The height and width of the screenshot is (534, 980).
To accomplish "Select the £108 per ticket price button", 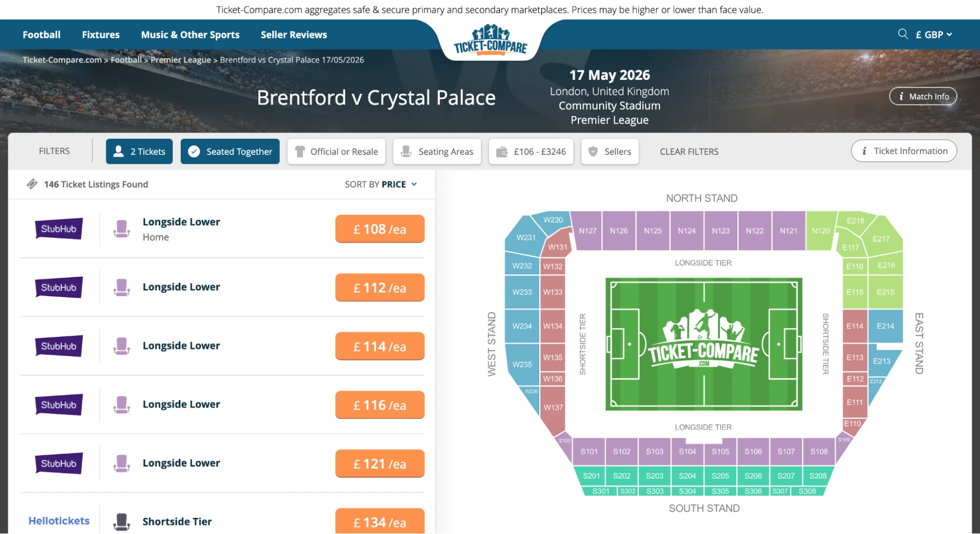I will tap(379, 229).
